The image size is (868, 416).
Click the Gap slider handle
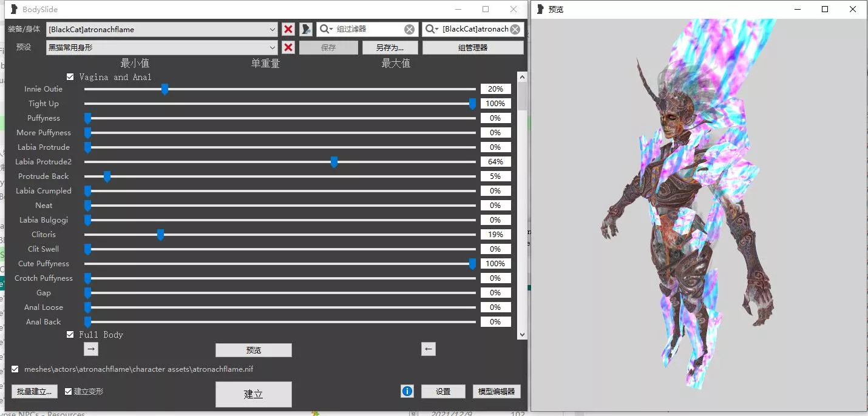point(87,293)
